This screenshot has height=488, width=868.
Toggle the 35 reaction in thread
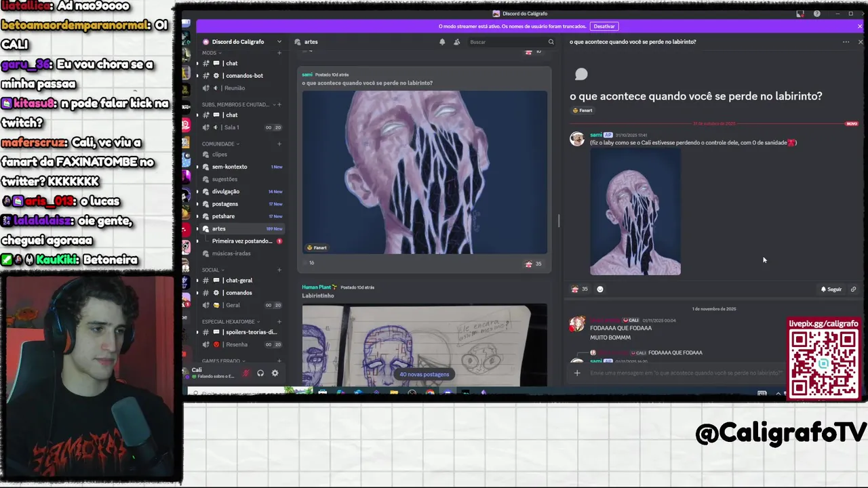coord(580,289)
